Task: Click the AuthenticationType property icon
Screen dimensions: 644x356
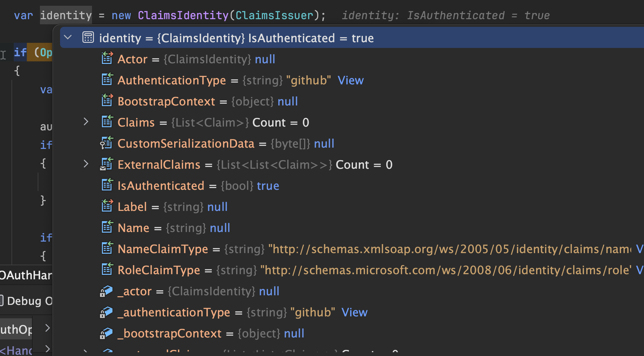Action: (107, 80)
